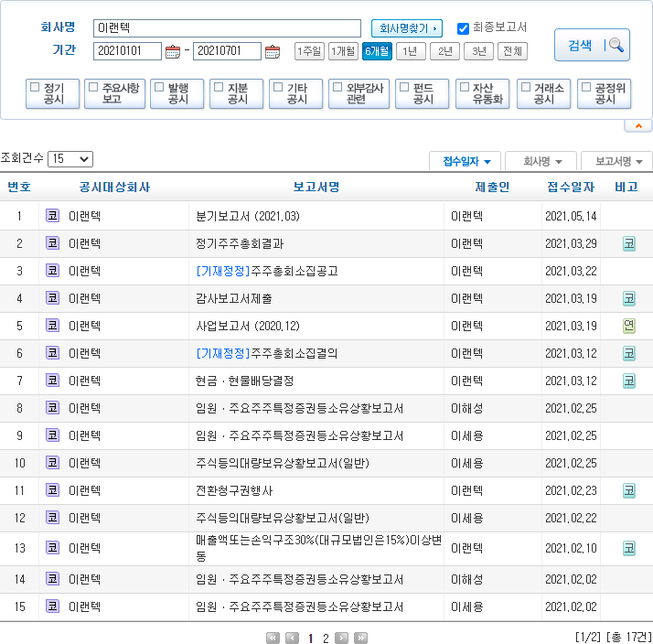Click the 코 remark icon for 전환청구권행사

click(629, 490)
